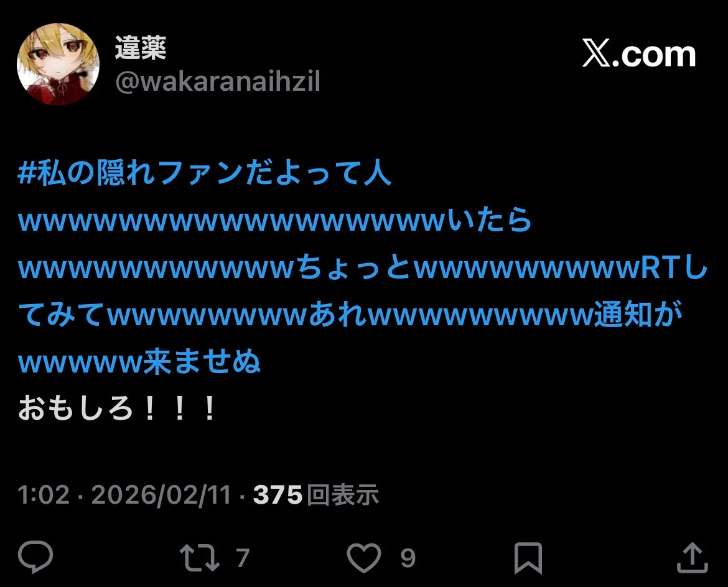Click the like count 9
Viewport: 728px width, 587px height.
pyautogui.click(x=408, y=558)
